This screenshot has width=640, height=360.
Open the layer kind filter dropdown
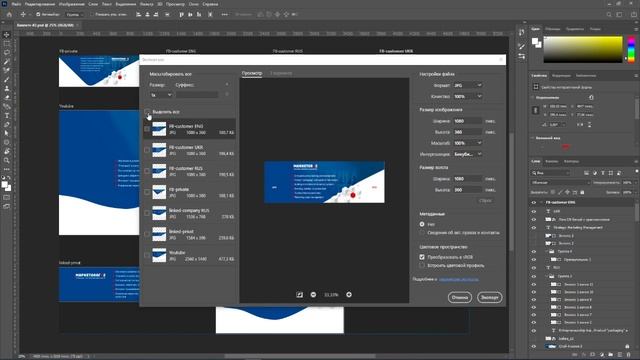coord(551,173)
